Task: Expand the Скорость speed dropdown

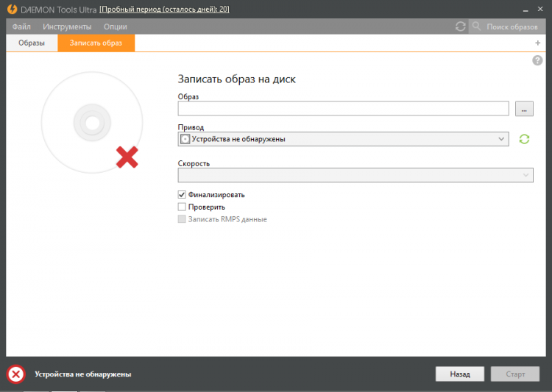Action: tap(355, 175)
